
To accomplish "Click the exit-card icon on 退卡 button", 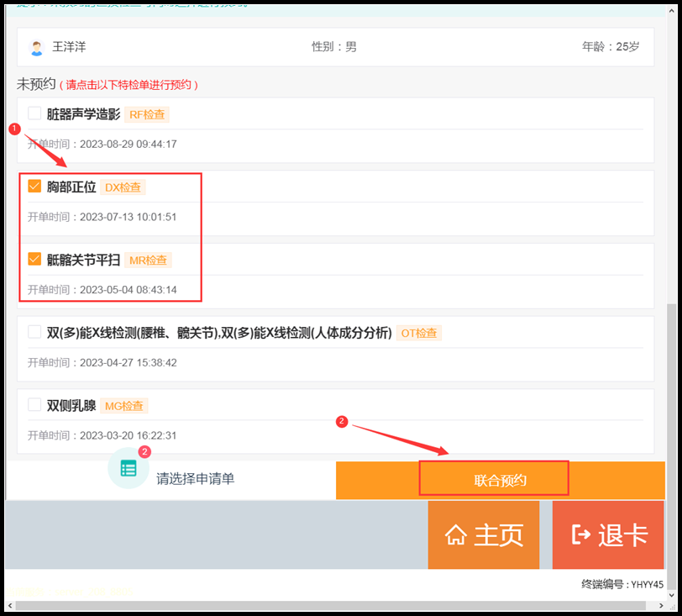I will (580, 535).
